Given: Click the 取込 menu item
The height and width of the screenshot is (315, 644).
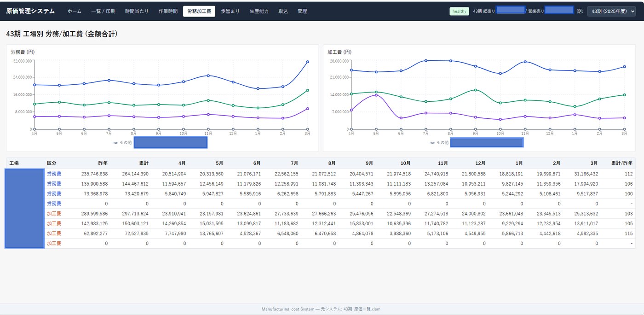Looking at the screenshot, I should coord(283,11).
